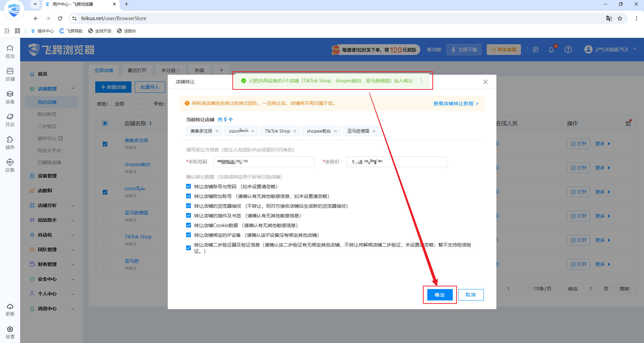
Task: Open the browser three-dot menu
Action: click(636, 18)
